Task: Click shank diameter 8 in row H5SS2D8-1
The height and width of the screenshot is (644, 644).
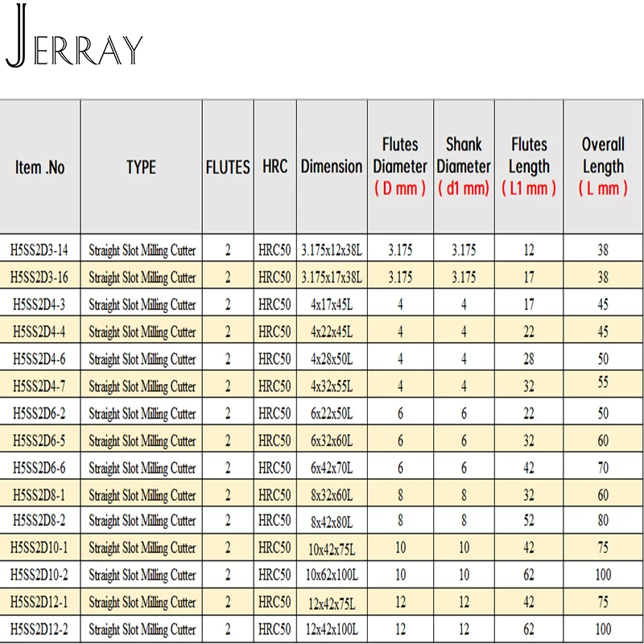Action: point(464,495)
